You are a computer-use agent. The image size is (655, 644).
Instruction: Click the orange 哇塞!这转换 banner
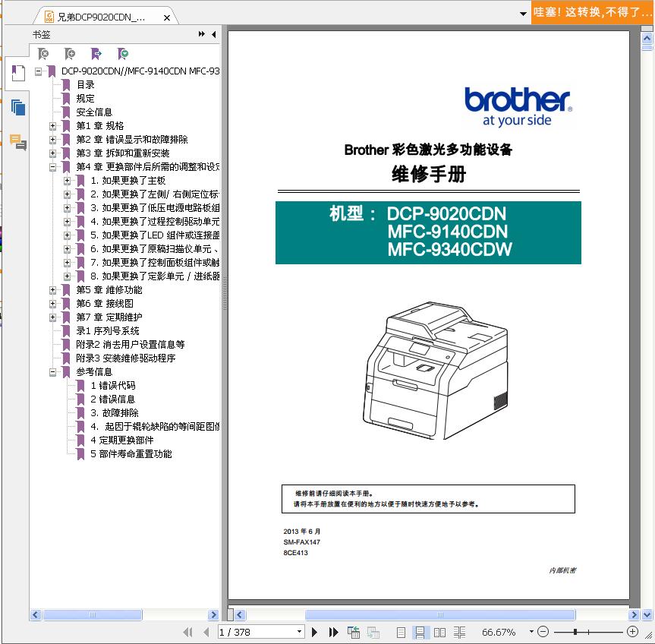coord(593,12)
